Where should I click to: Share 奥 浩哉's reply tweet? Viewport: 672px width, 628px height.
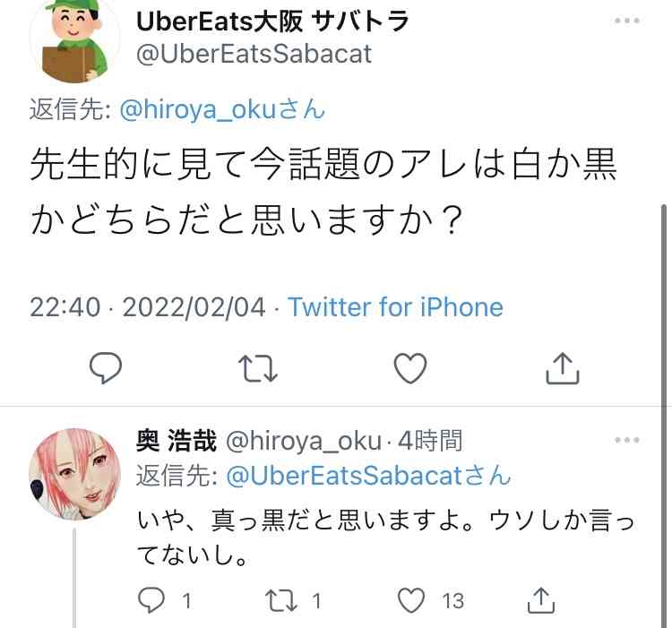point(541,599)
